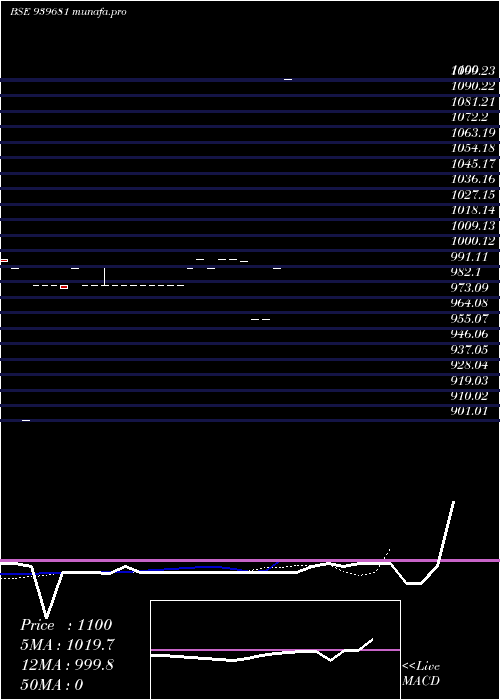Click the 964.08 price level label
500x700 pixels.
469,303
